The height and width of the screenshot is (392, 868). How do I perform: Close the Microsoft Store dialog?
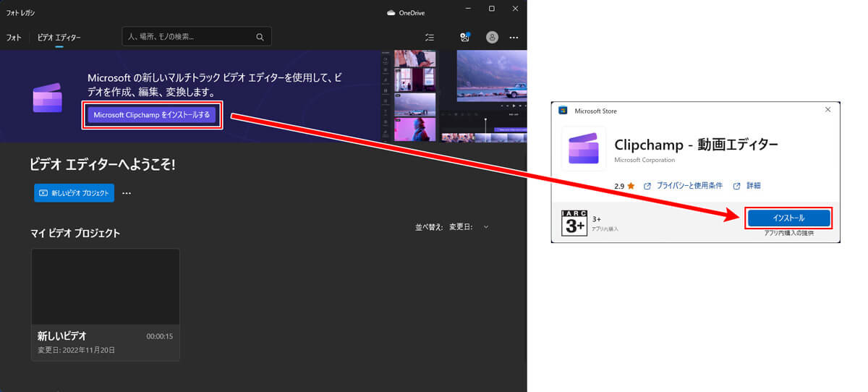827,109
